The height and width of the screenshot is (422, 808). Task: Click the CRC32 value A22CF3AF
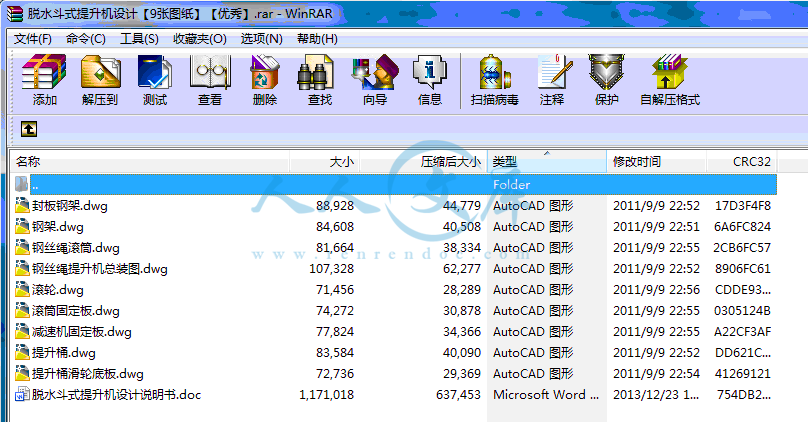(x=743, y=332)
